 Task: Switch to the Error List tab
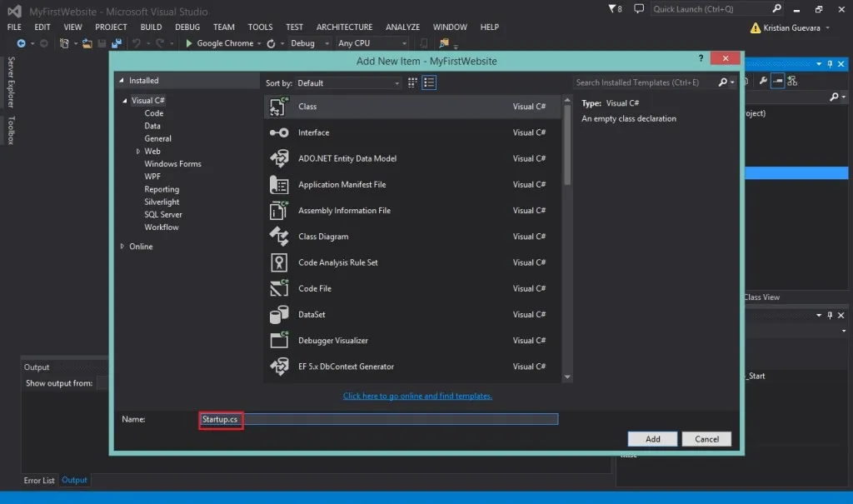pyautogui.click(x=39, y=481)
